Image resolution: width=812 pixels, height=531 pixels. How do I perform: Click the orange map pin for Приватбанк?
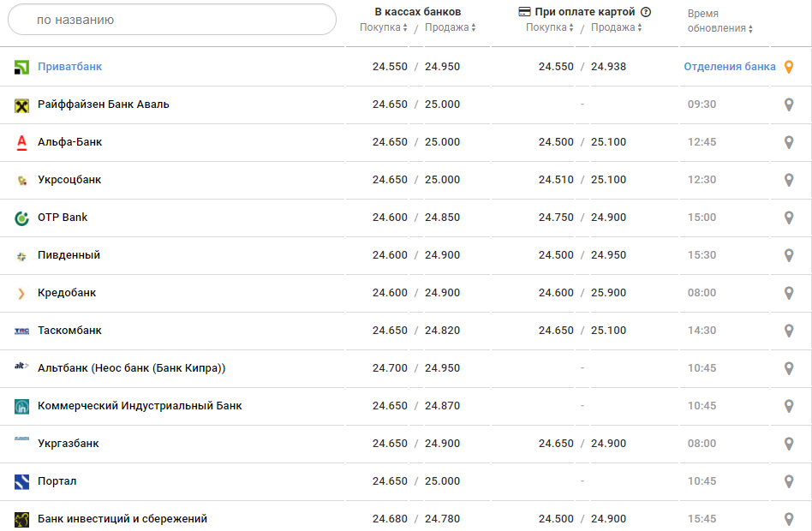(789, 67)
